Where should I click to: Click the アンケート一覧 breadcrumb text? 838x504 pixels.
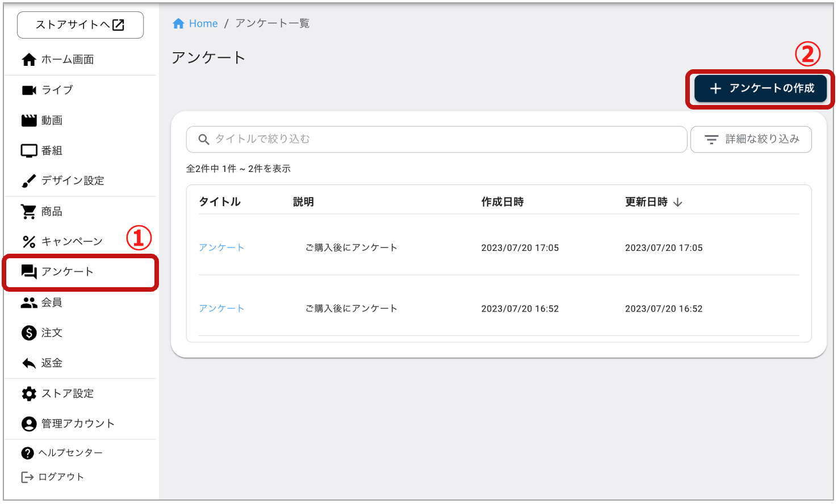click(x=273, y=23)
